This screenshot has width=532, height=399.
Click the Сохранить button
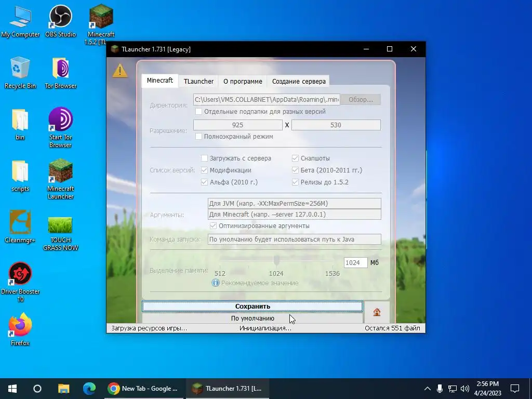(x=252, y=306)
